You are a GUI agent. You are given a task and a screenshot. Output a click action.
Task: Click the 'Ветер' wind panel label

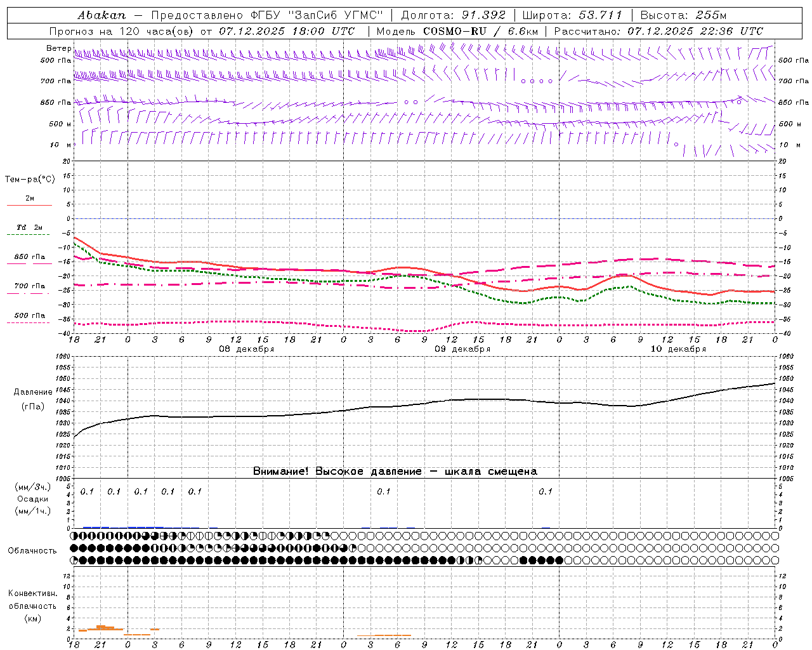click(59, 48)
